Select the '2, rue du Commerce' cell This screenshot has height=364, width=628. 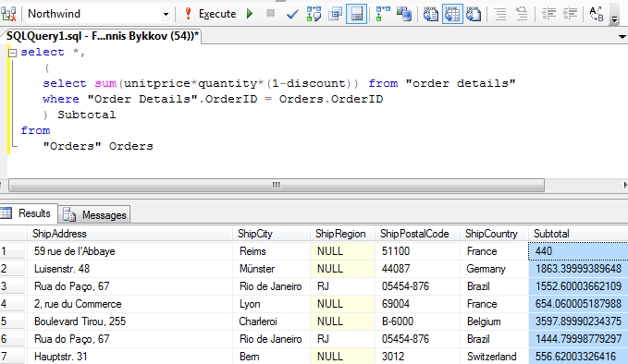pyautogui.click(x=129, y=304)
